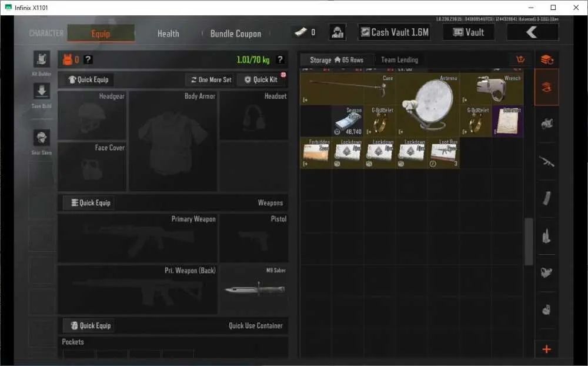Click Quick Equip above the Headgear slot
588x366 pixels.
[x=89, y=79]
